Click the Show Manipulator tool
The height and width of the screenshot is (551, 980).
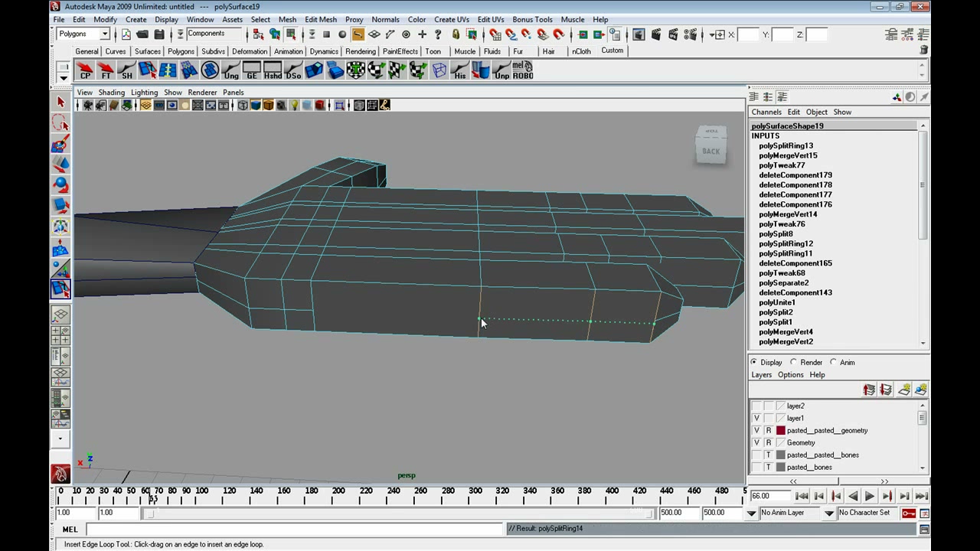pos(60,268)
